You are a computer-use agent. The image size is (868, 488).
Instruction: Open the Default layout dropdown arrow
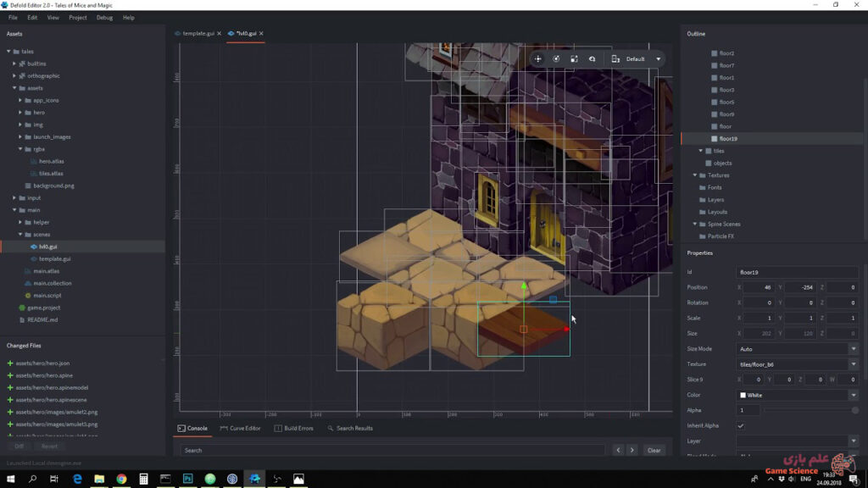click(x=658, y=58)
